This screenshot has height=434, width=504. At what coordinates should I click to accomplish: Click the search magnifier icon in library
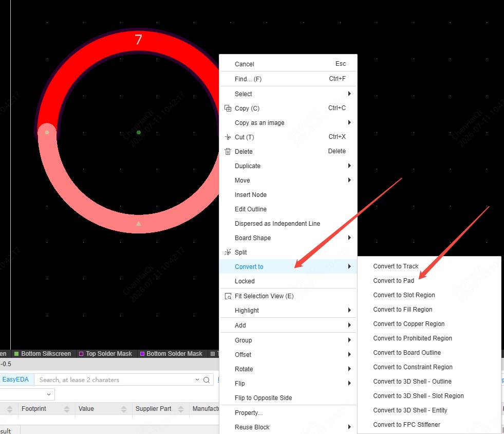(x=207, y=380)
